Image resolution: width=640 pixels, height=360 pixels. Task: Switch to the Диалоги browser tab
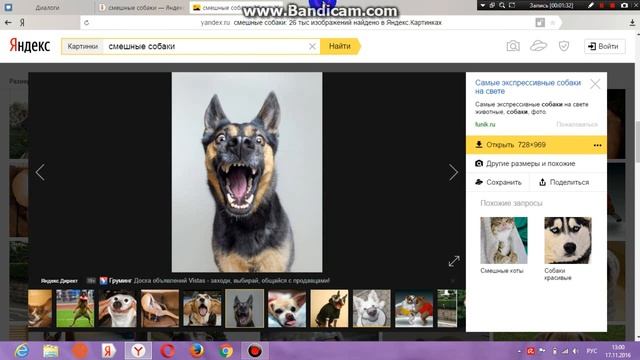click(47, 7)
